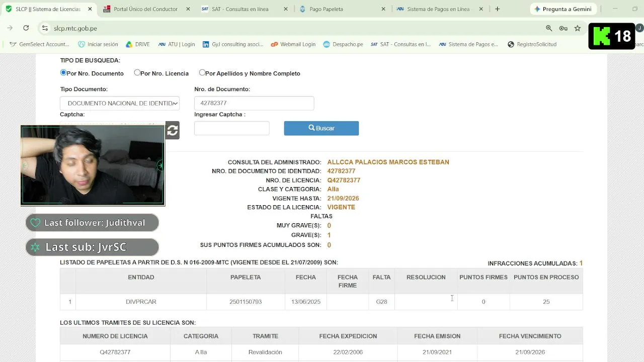Open the zoom magnifier in the address bar
Screen dimensions: 644x362
pyautogui.click(x=549, y=28)
